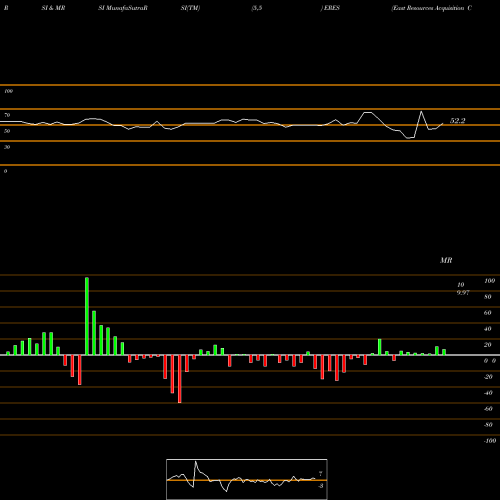
Task: Click the 'East Resources Acquisition' title text
Action: tap(428, 8)
